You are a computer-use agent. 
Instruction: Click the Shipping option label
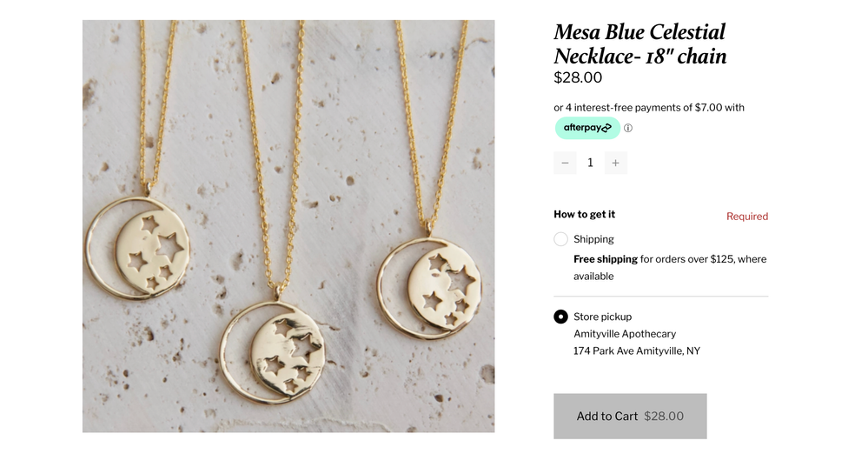[x=593, y=239]
